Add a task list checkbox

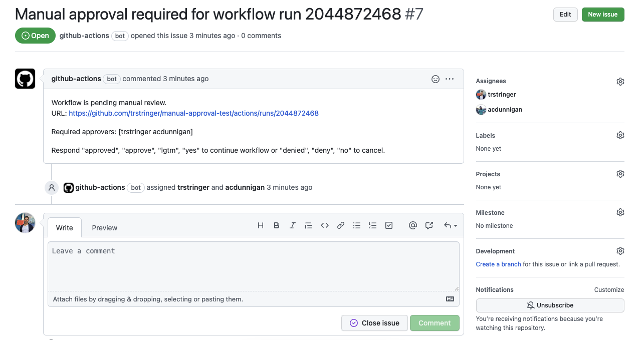tap(389, 226)
